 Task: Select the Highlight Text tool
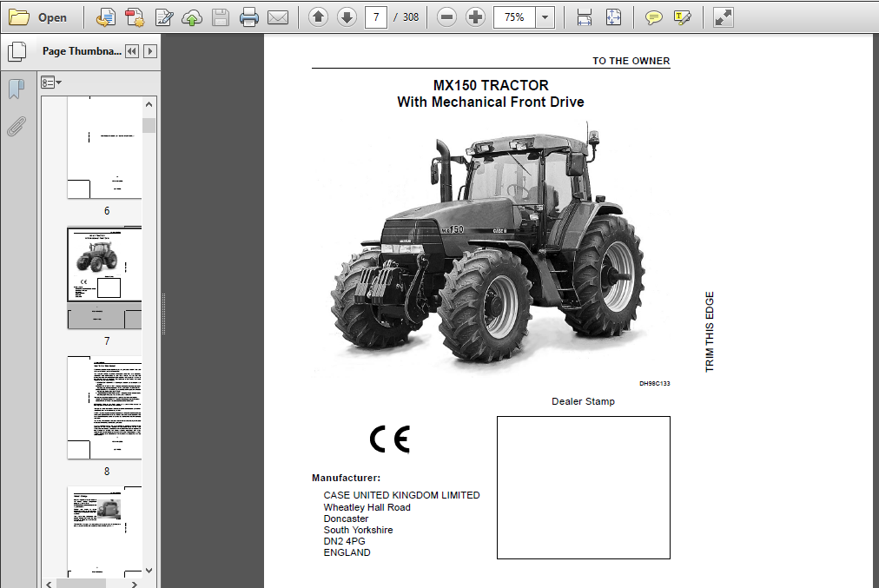pos(682,18)
